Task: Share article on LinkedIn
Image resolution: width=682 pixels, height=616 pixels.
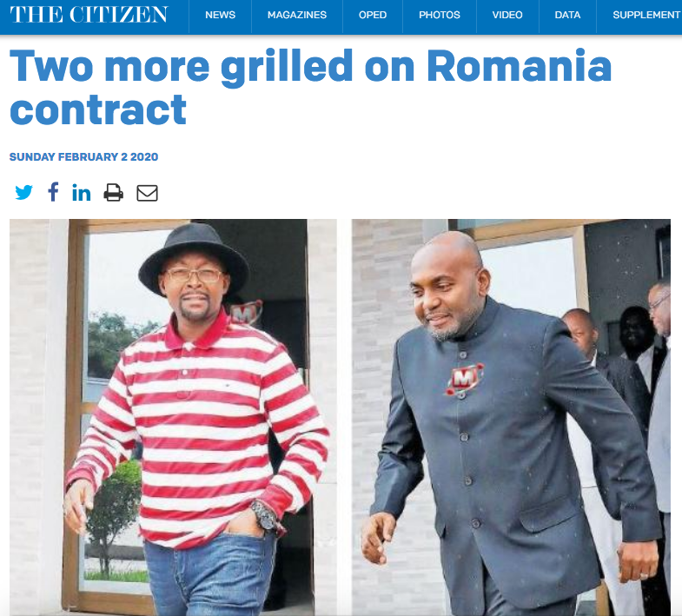Action: pos(82,193)
